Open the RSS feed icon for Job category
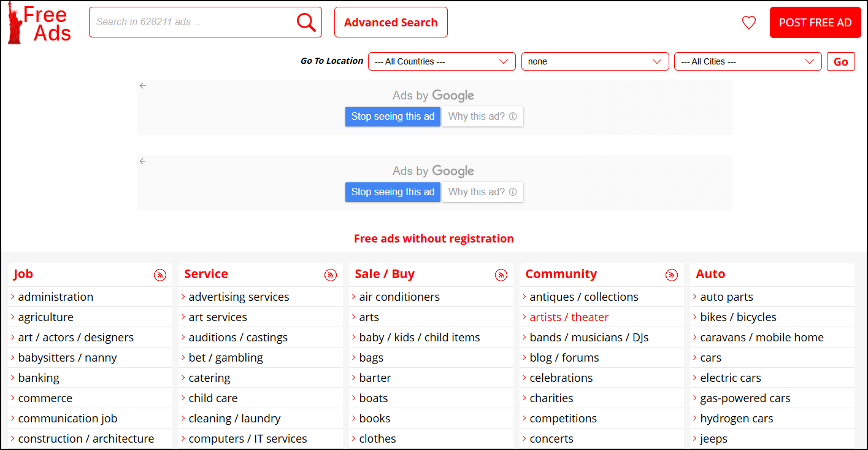868x450 pixels. [160, 275]
